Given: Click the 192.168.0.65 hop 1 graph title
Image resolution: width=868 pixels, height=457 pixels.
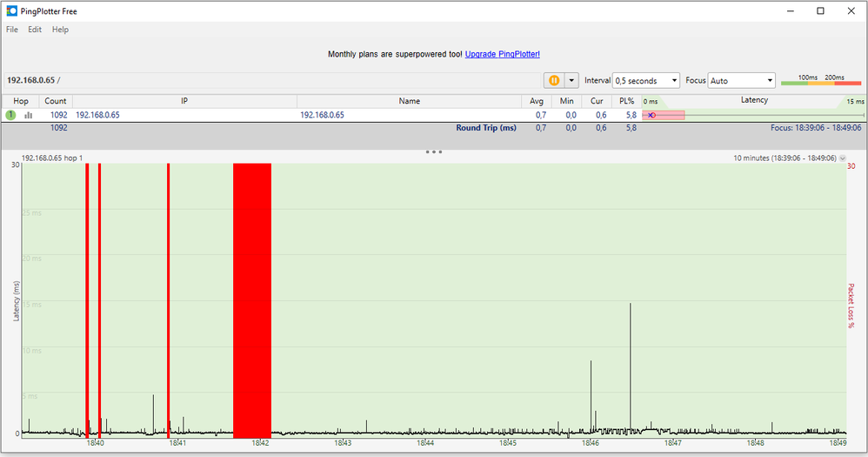Looking at the screenshot, I should (x=52, y=158).
